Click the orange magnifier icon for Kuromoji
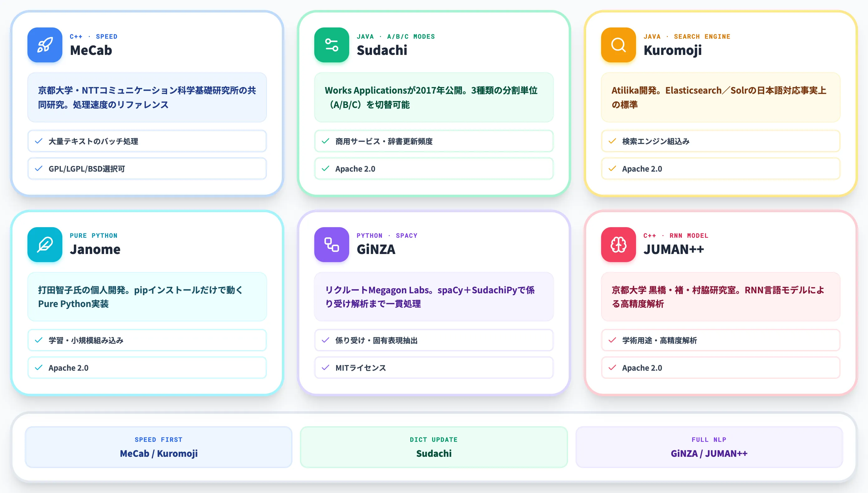The width and height of the screenshot is (868, 493). coord(618,45)
